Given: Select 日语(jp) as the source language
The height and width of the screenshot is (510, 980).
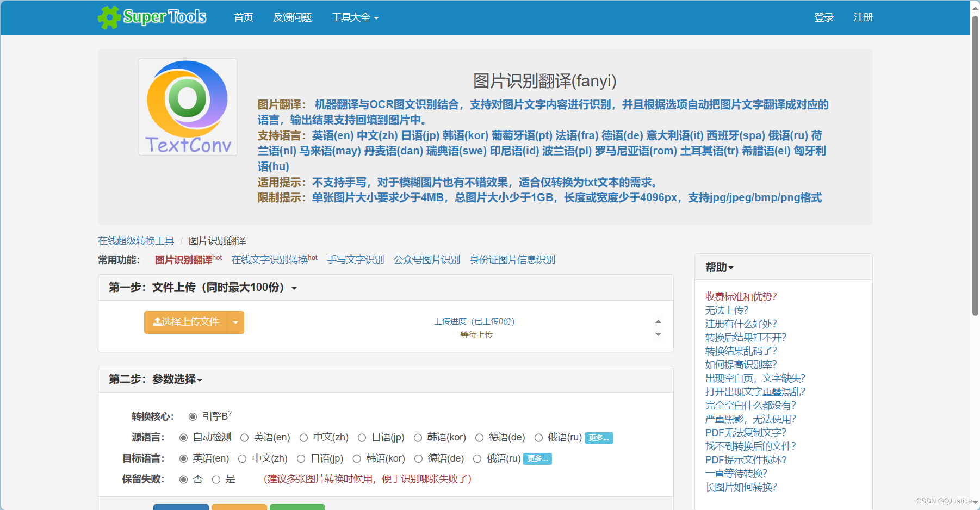Looking at the screenshot, I should [362, 437].
